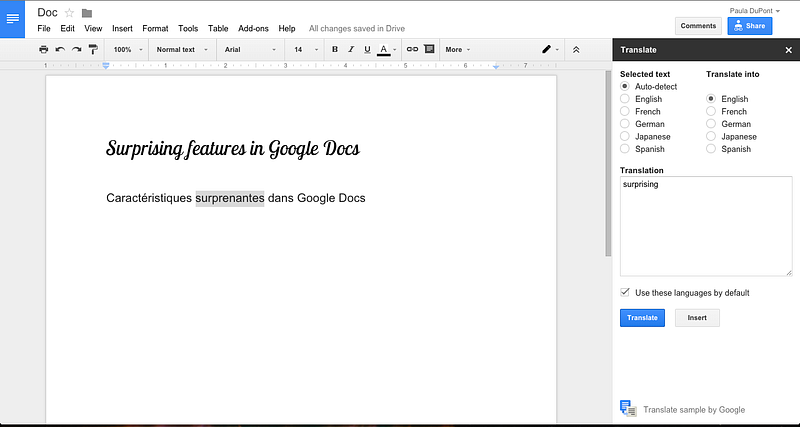
Task: Close the Translate sidebar
Action: pos(788,49)
